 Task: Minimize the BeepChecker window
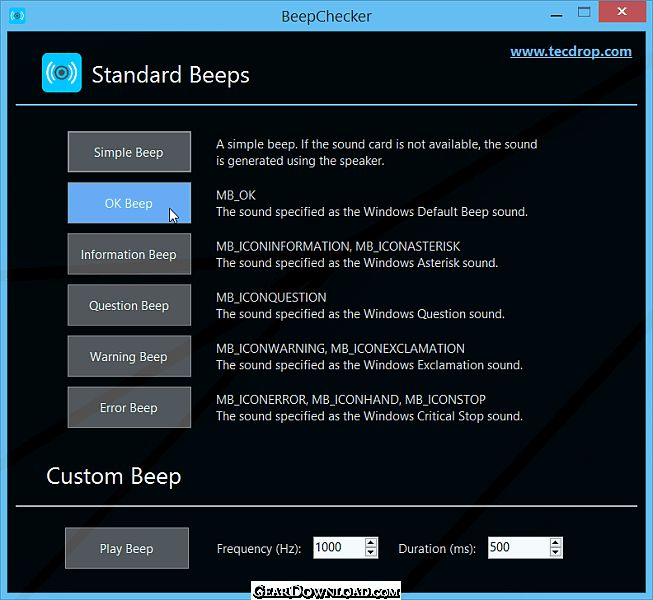coord(556,16)
